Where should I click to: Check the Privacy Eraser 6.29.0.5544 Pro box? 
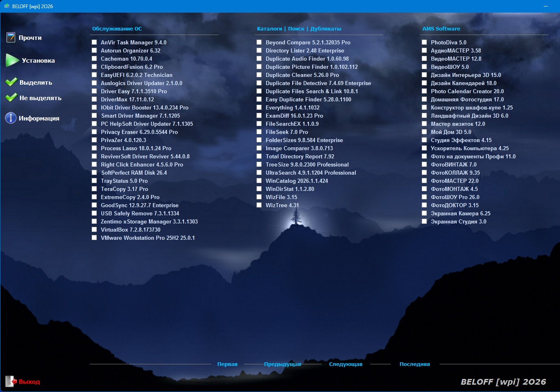click(x=94, y=132)
